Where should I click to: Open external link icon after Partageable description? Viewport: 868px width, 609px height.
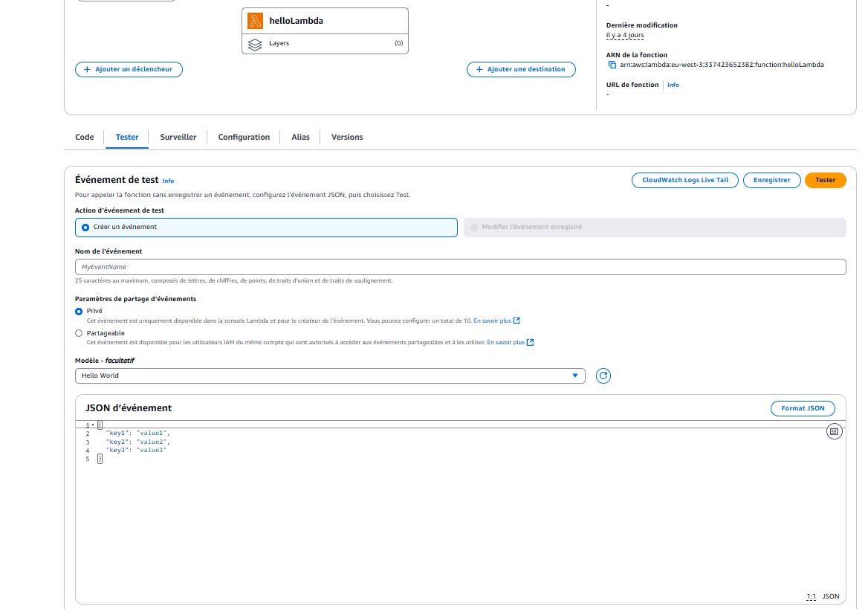(530, 343)
